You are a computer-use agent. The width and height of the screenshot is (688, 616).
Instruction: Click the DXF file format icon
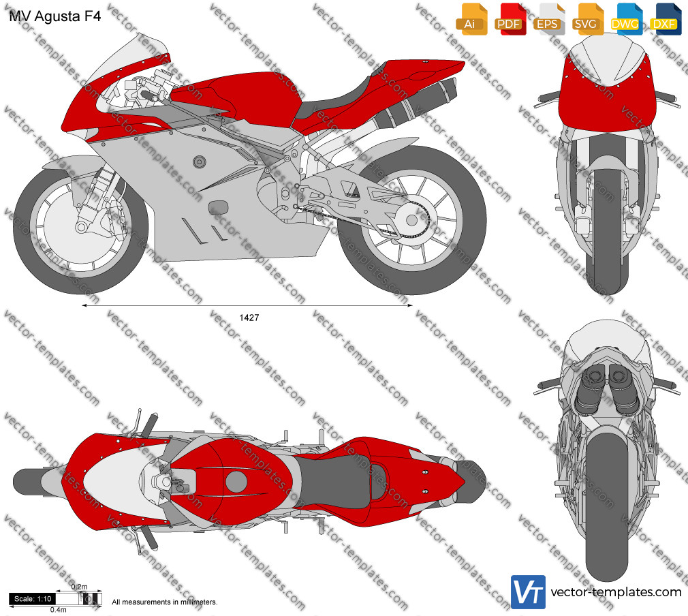(666, 19)
